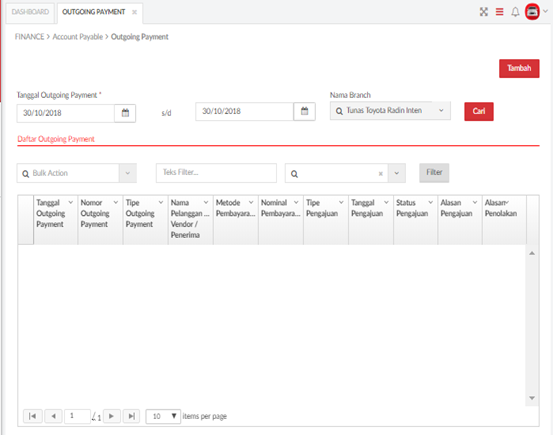553x435 pixels.
Task: Clear the filter column selection
Action: tap(381, 174)
